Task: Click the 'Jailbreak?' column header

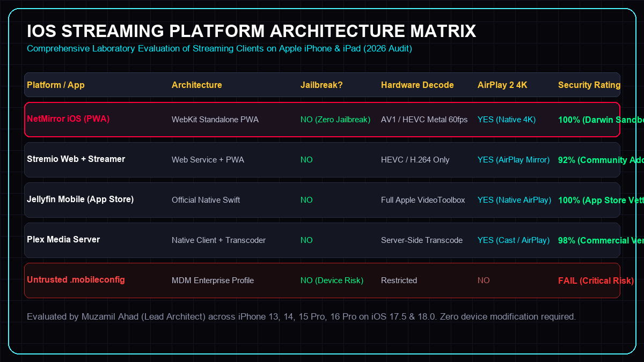Action: click(x=321, y=85)
